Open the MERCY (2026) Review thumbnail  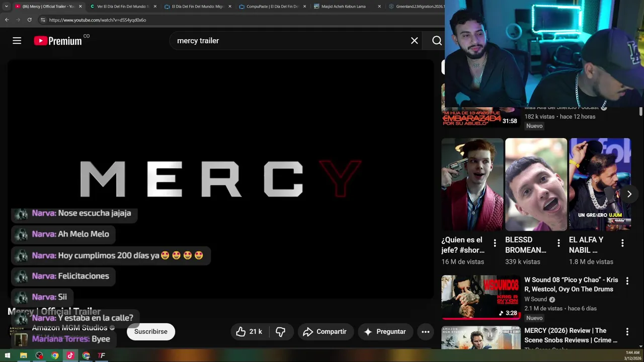(x=481, y=338)
